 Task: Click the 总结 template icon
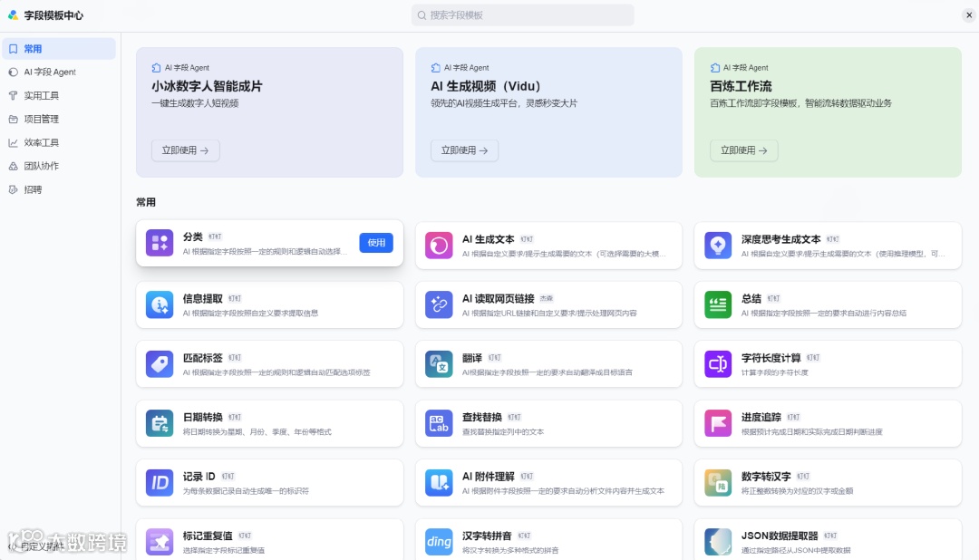tap(717, 304)
